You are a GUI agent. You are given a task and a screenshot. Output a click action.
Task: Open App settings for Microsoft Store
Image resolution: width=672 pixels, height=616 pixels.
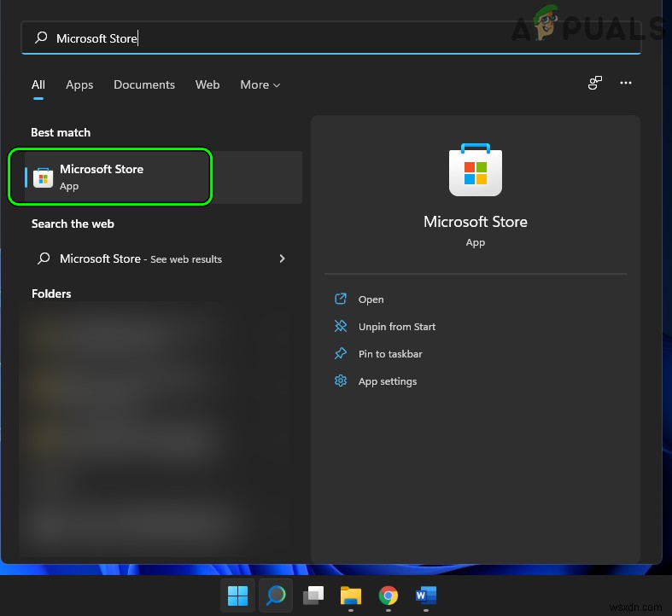[387, 381]
